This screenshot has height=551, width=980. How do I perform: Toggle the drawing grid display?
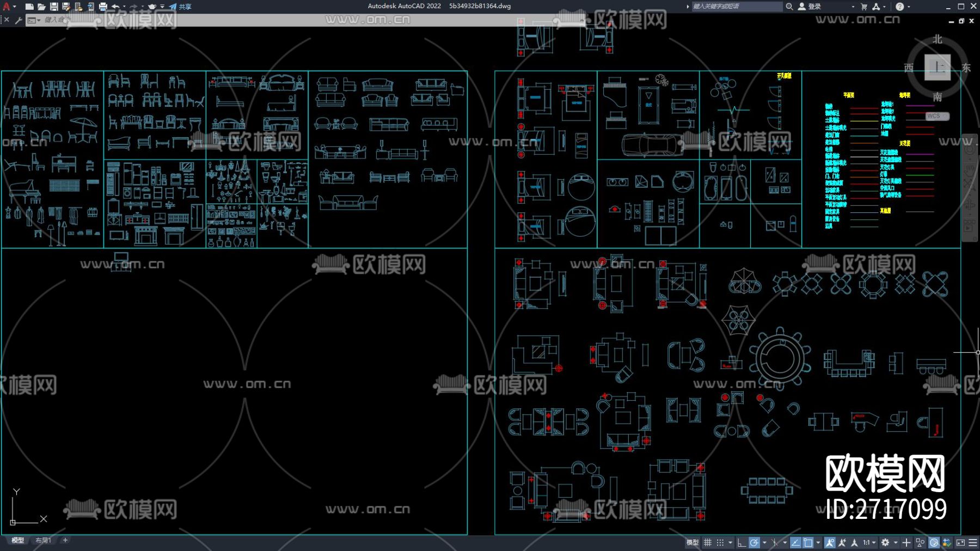[x=708, y=542]
